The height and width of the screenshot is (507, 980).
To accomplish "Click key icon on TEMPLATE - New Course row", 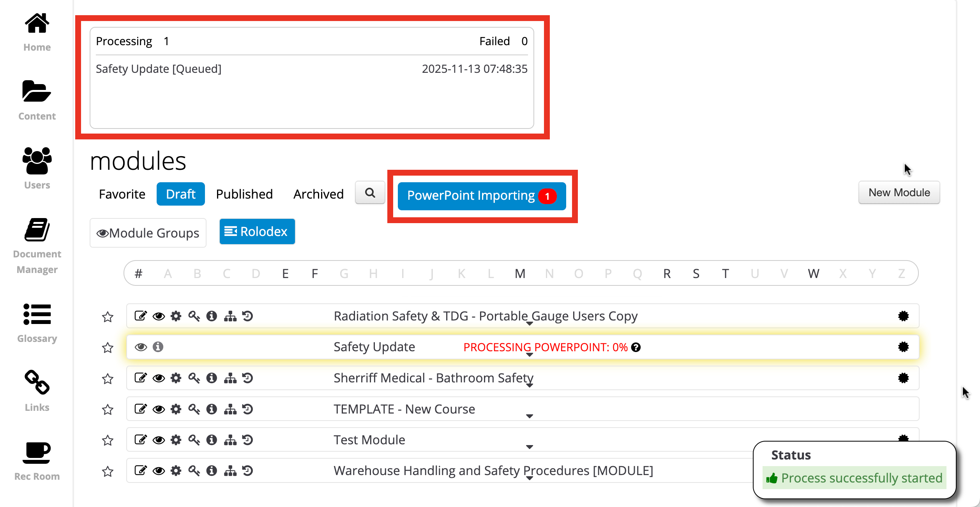I will click(x=194, y=409).
